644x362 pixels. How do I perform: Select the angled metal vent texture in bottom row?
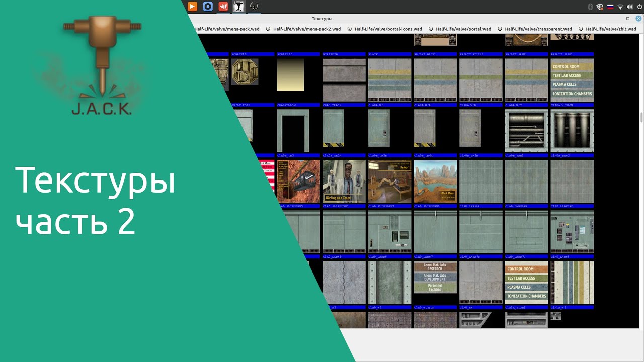click(475, 320)
